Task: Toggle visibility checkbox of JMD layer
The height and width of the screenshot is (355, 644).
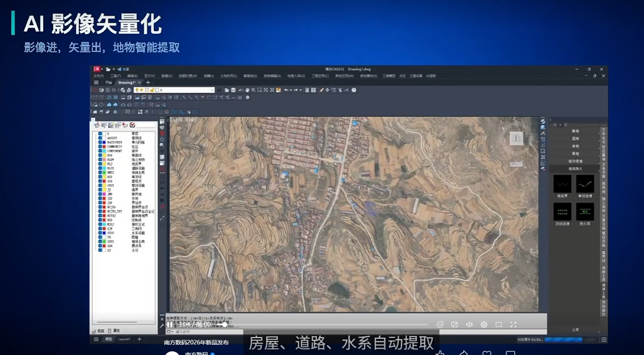Action: 100,194
